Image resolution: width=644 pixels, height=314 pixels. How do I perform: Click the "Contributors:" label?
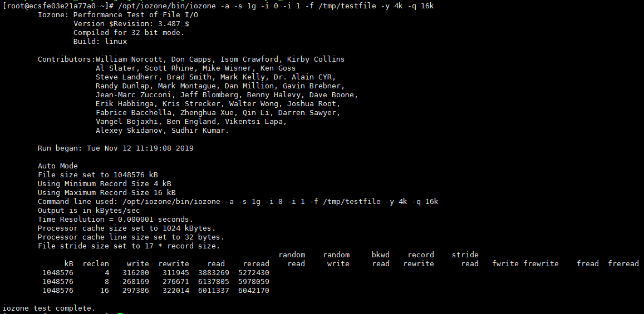pos(66,59)
